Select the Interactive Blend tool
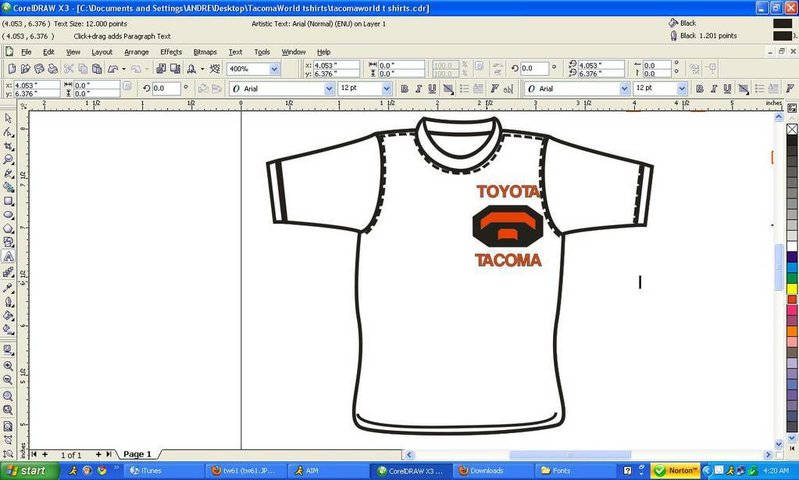 point(8,273)
